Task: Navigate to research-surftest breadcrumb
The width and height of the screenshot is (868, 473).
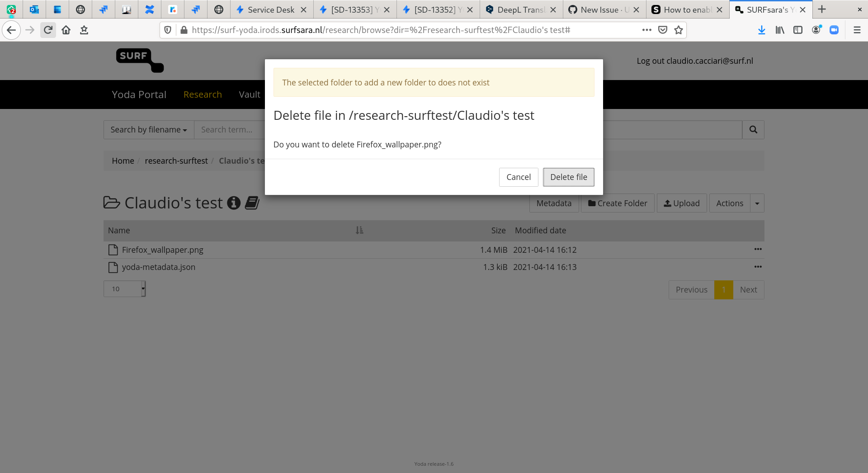Action: (176, 161)
